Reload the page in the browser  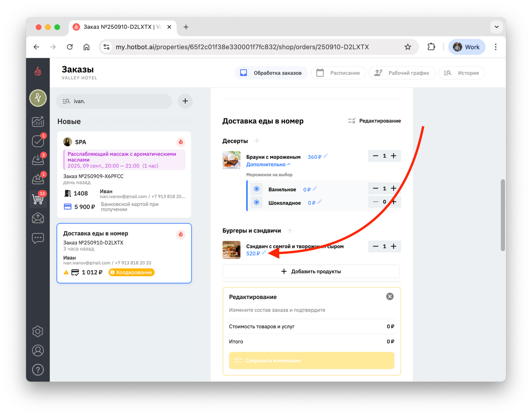pos(70,47)
